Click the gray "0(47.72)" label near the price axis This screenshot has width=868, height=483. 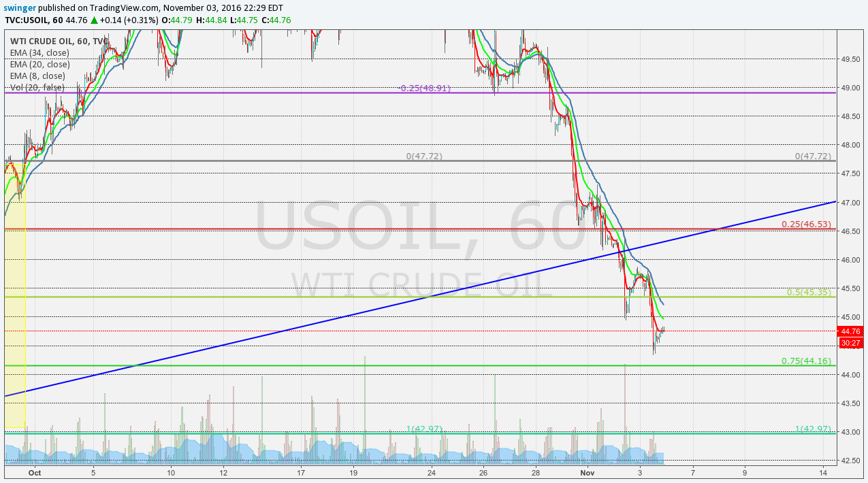click(x=813, y=156)
